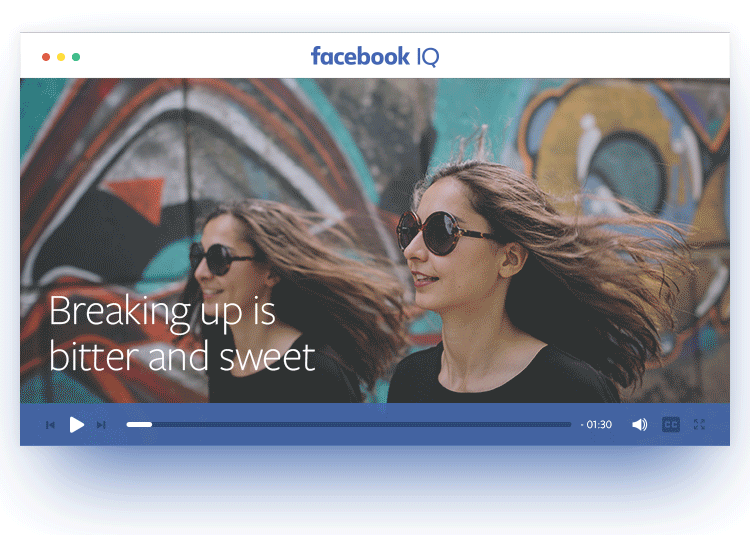Enter fullscreen mode
This screenshot has width=750, height=535.
click(699, 425)
